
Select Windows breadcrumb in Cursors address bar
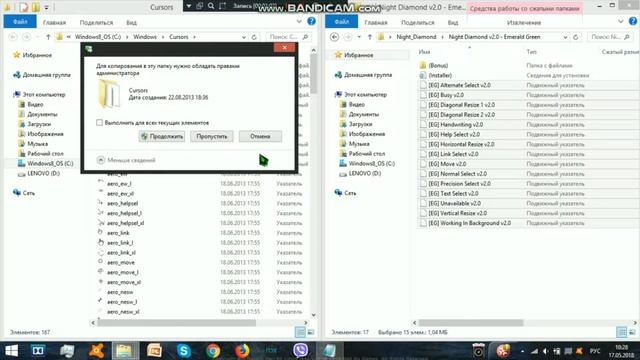pyautogui.click(x=145, y=37)
